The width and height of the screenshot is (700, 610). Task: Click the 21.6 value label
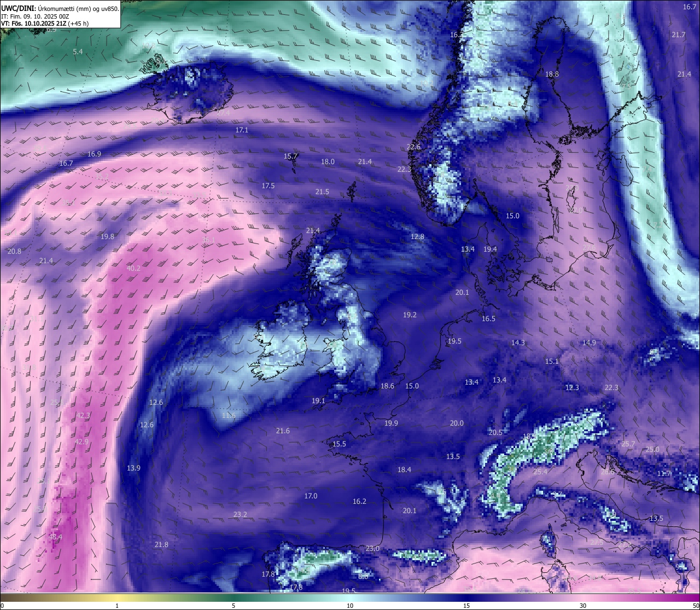pos(283,431)
